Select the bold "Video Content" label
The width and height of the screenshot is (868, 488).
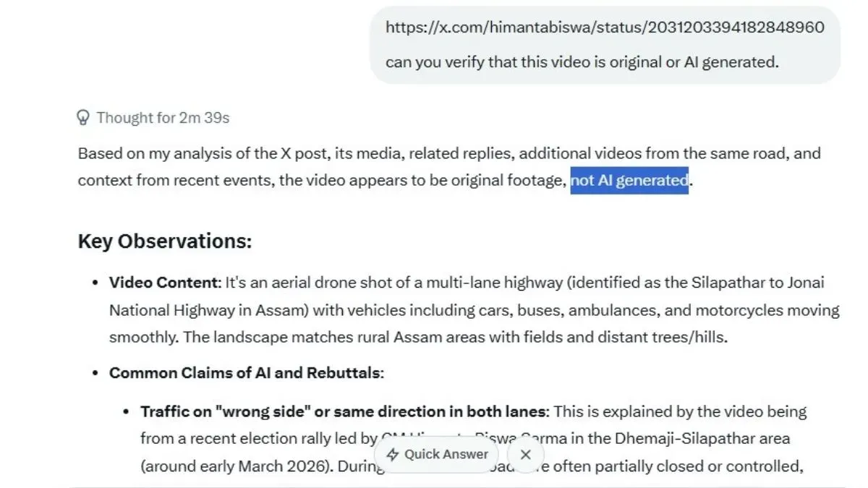(x=164, y=283)
